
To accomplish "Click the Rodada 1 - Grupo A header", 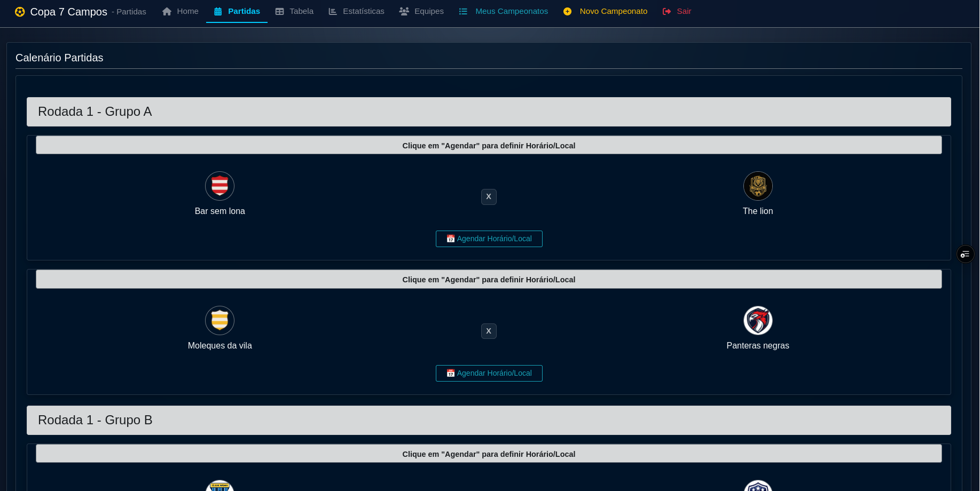I will 489,112.
